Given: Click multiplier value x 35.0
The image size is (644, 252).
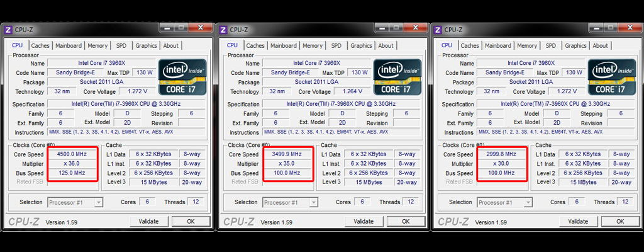Looking at the screenshot, I should coord(287,163).
